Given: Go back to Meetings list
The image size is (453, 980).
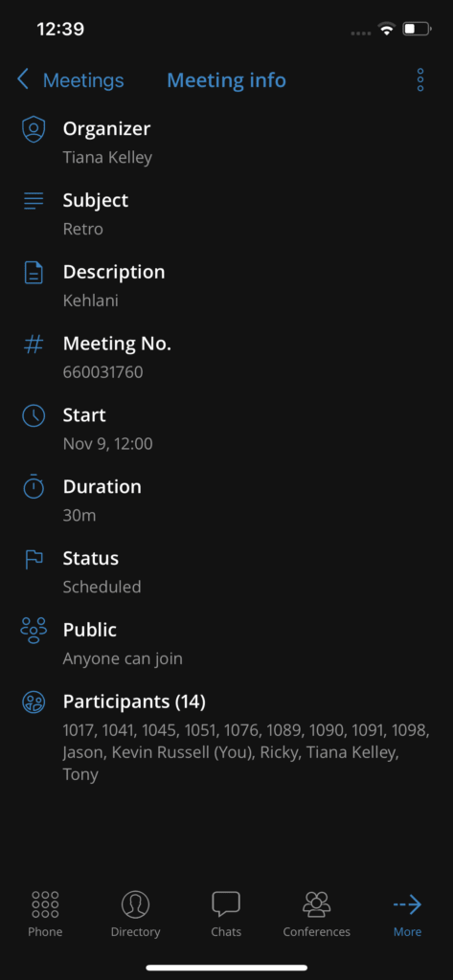Looking at the screenshot, I should [x=83, y=80].
